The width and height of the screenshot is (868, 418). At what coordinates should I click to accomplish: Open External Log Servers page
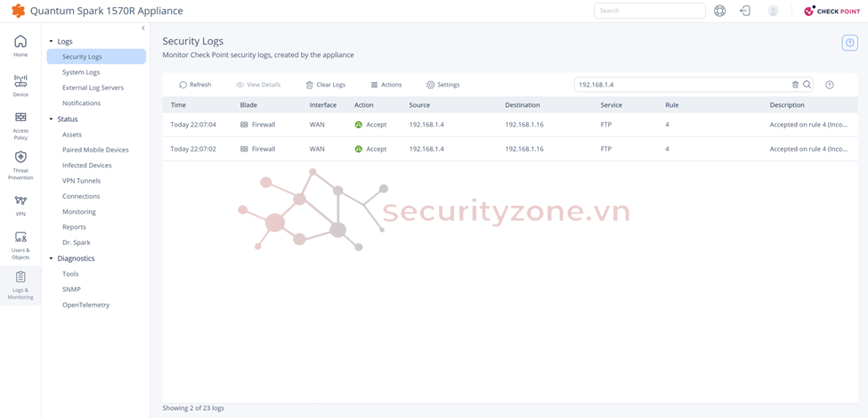point(93,87)
